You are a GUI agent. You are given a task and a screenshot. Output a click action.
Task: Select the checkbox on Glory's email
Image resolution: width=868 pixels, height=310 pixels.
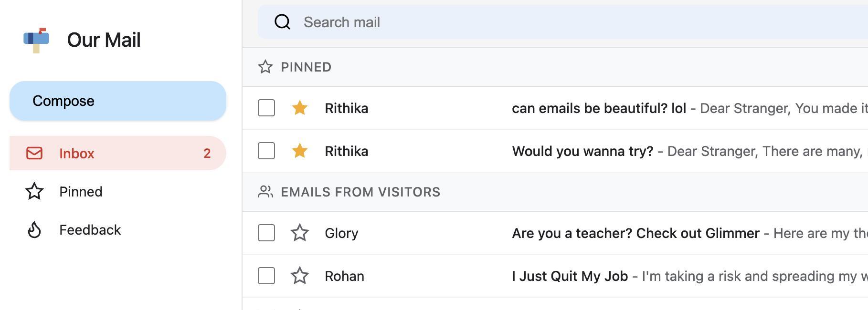266,233
